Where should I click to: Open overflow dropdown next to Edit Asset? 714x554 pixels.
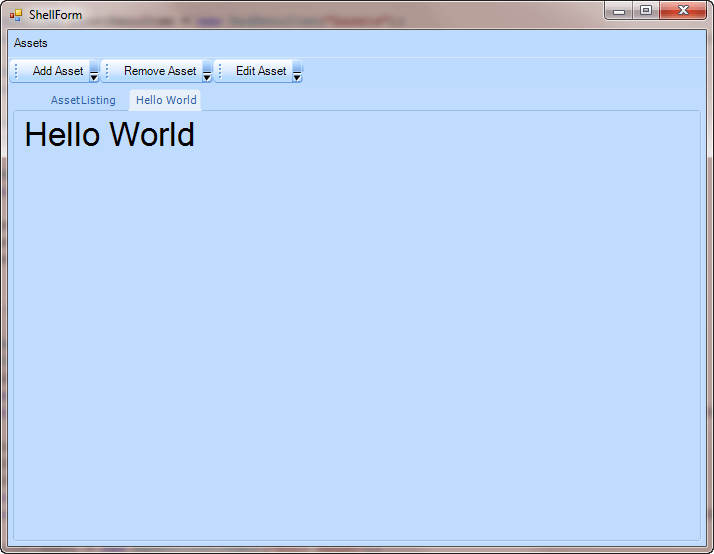[x=297, y=71]
